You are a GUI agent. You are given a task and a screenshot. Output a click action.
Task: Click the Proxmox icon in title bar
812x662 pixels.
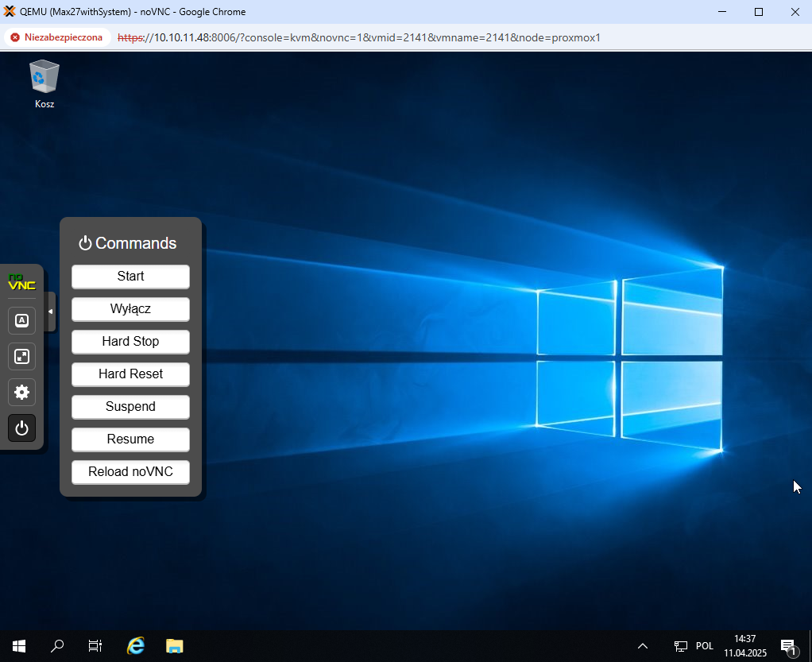point(10,11)
